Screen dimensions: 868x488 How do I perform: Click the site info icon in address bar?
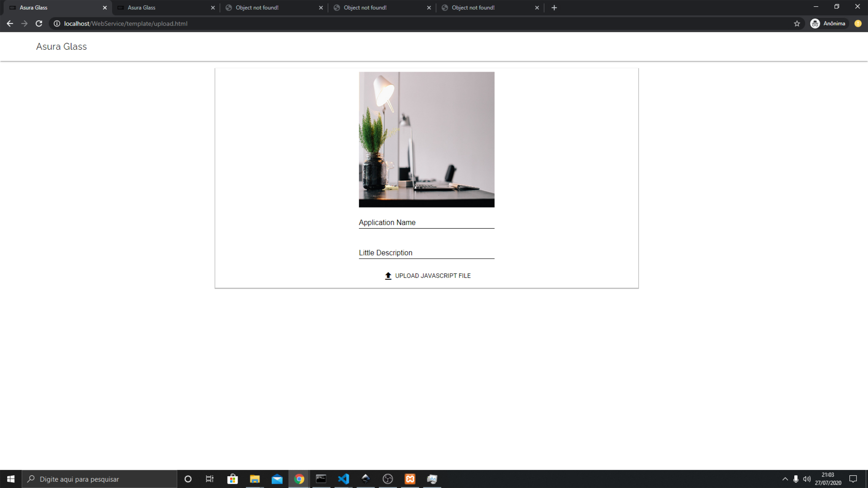click(57, 24)
